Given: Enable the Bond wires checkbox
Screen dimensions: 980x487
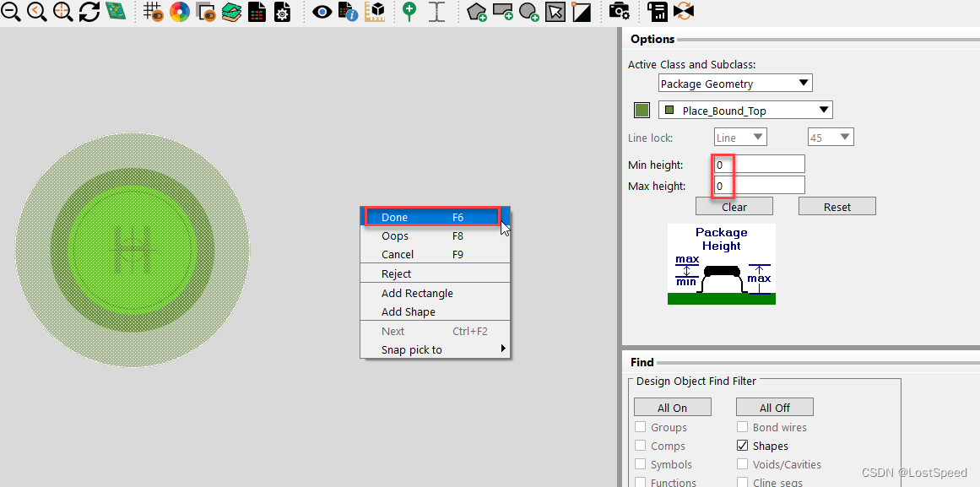Looking at the screenshot, I should click(743, 427).
